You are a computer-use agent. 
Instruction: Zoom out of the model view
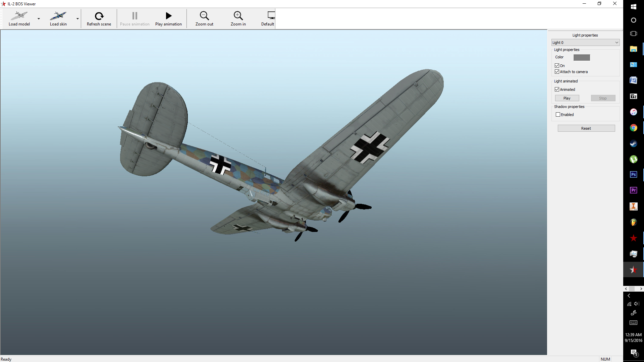click(204, 19)
